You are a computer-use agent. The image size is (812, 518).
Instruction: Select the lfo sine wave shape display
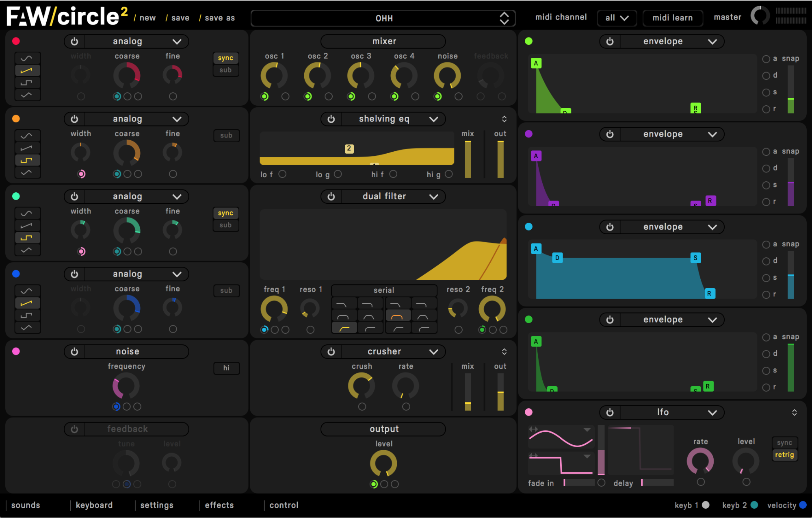click(x=561, y=437)
